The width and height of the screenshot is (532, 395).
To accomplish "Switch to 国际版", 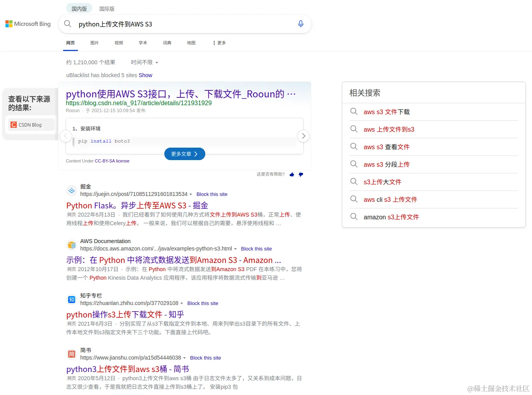I will pyautogui.click(x=106, y=8).
